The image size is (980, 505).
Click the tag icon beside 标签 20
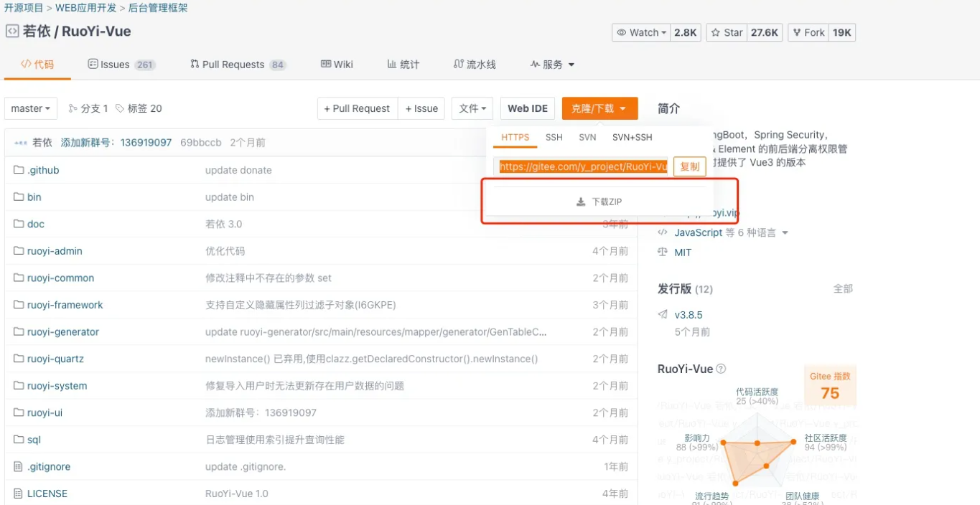120,109
